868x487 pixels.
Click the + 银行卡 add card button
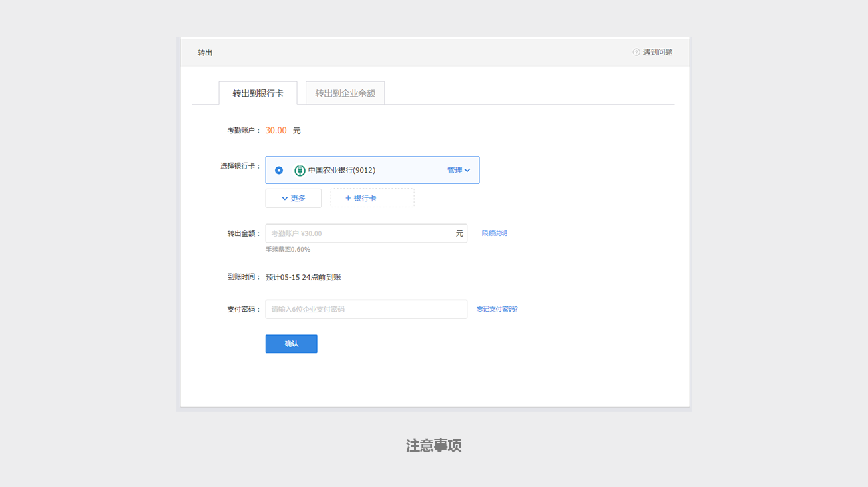click(x=372, y=198)
